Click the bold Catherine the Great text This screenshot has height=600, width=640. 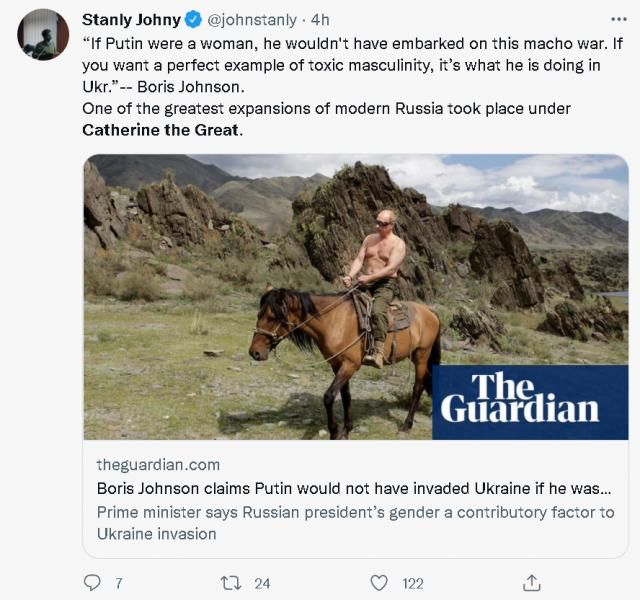[x=162, y=129]
